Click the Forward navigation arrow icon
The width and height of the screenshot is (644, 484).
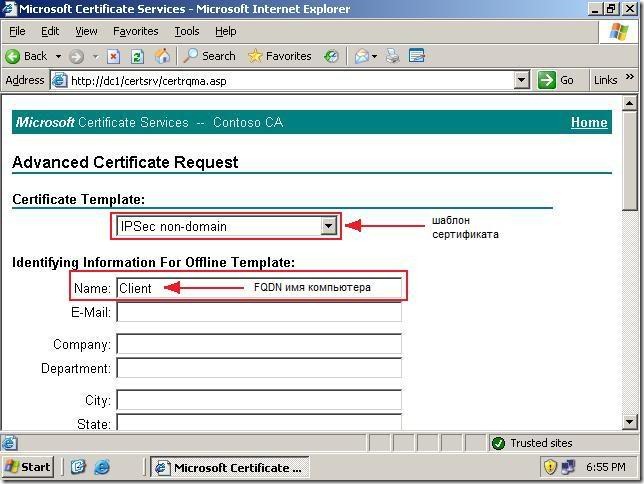coord(76,56)
